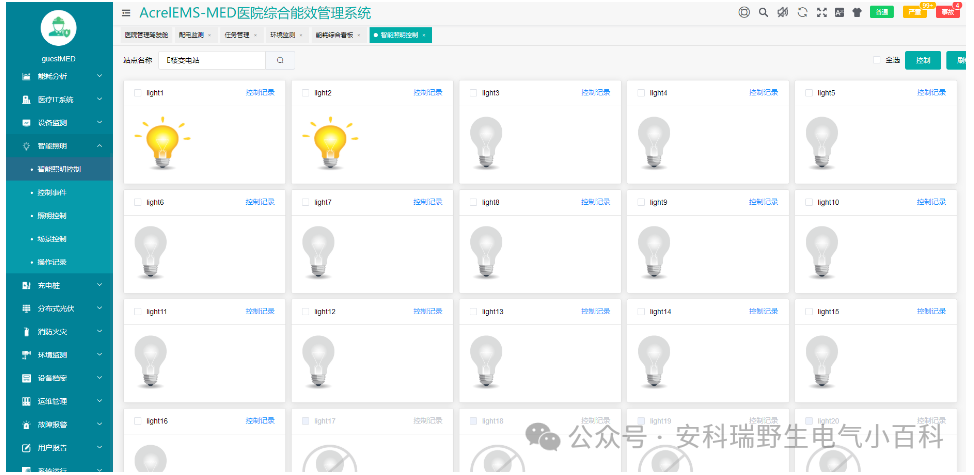Open the green 普通 alarm badge
The image size is (974, 475).
pyautogui.click(x=881, y=12)
